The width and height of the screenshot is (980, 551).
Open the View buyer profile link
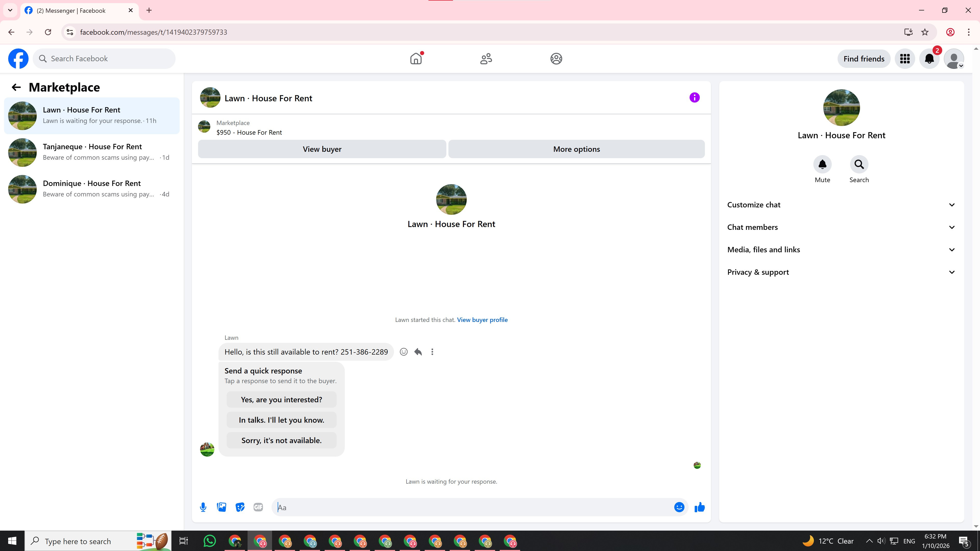click(482, 320)
